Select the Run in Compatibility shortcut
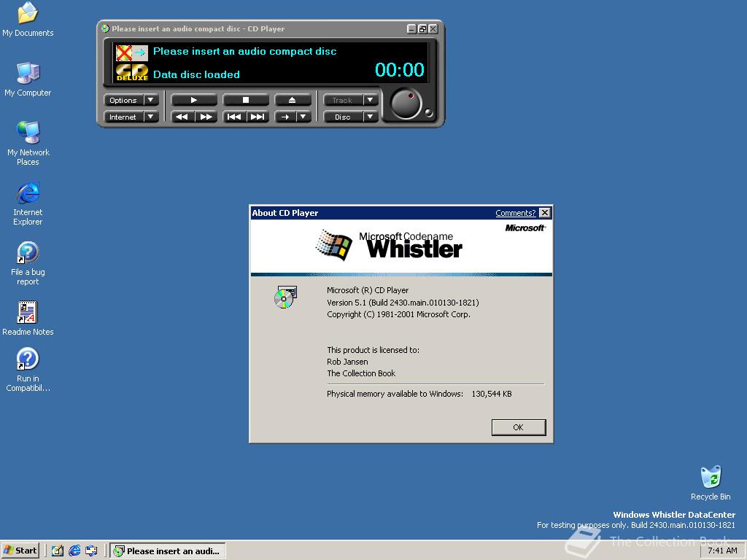The image size is (747, 560). pyautogui.click(x=28, y=370)
